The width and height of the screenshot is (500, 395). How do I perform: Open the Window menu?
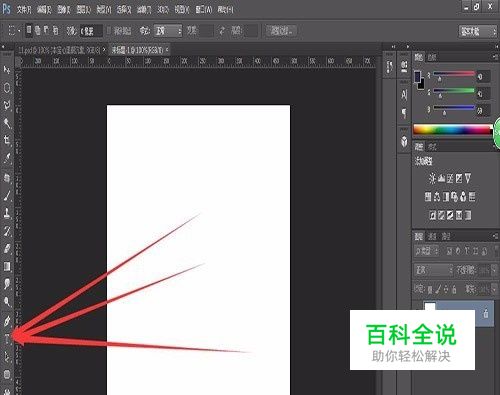point(204,10)
